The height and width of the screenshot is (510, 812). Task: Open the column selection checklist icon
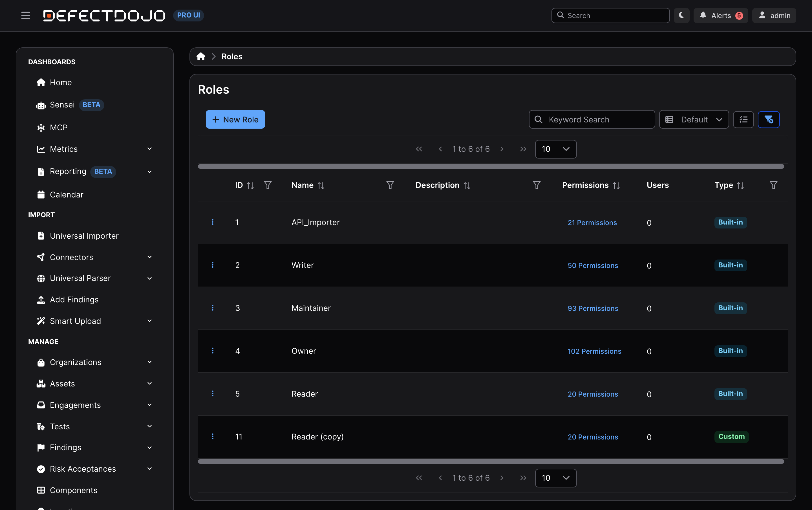pyautogui.click(x=743, y=119)
